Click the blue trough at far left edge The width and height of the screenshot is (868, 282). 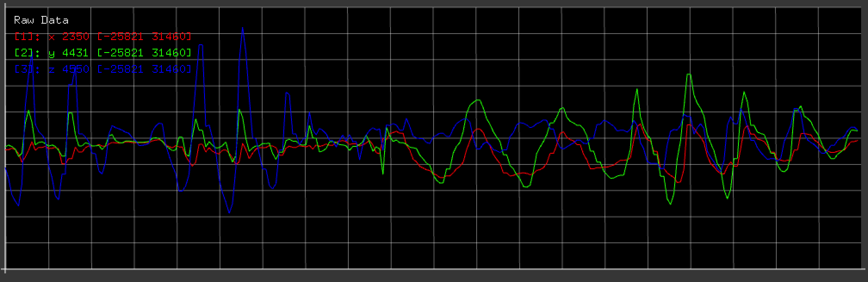point(18,206)
